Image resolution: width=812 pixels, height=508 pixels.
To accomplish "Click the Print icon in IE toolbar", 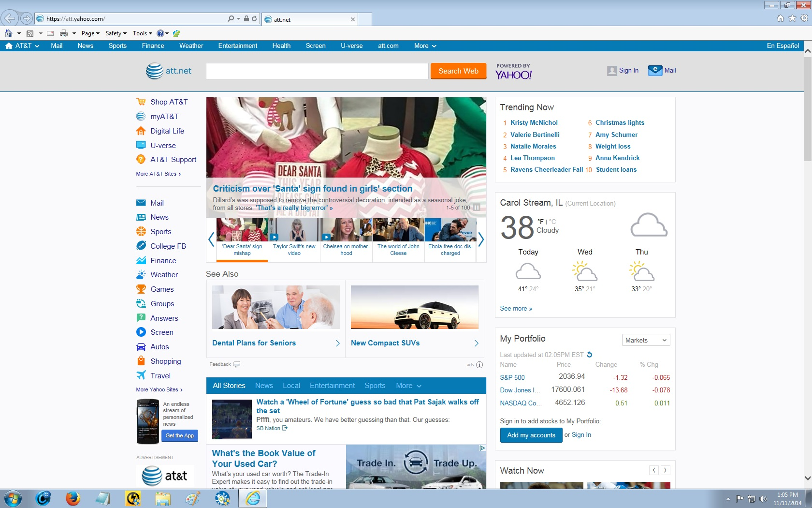I will point(63,33).
